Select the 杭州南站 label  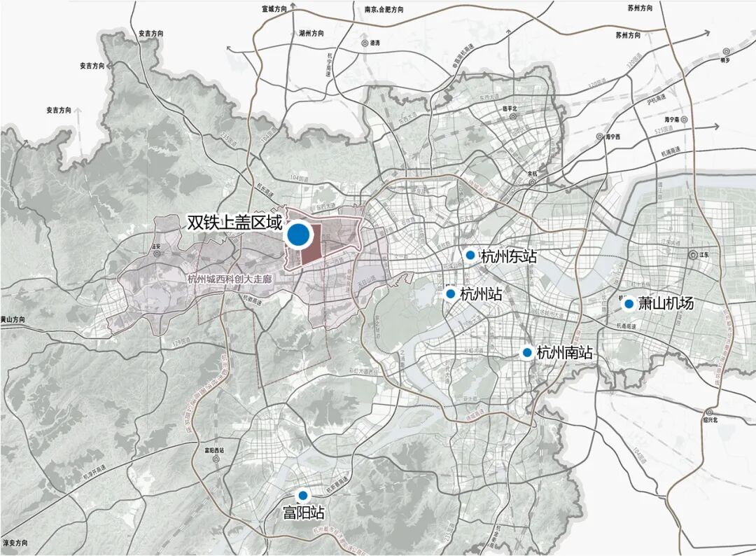[x=565, y=352]
